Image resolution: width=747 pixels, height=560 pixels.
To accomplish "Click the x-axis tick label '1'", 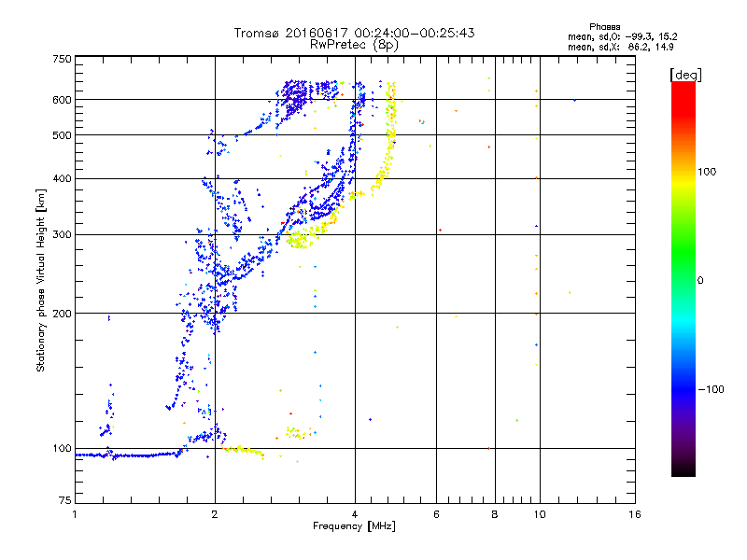I will [x=75, y=514].
